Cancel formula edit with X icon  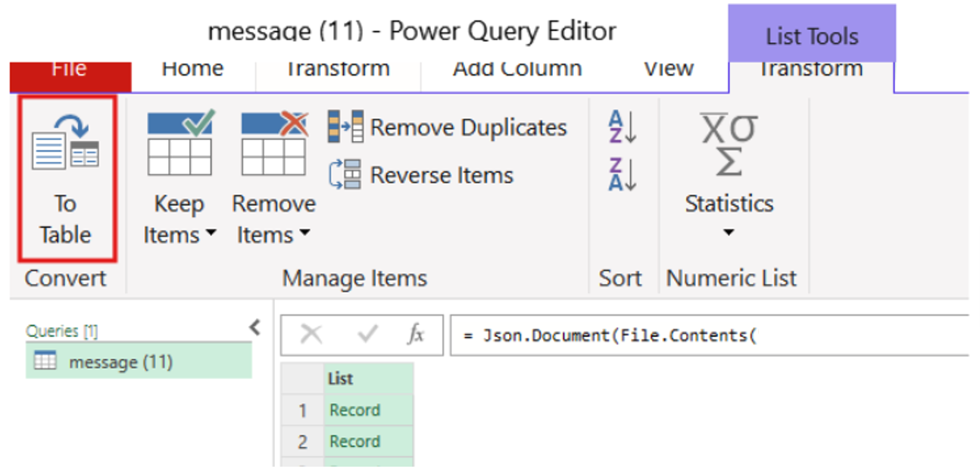311,335
